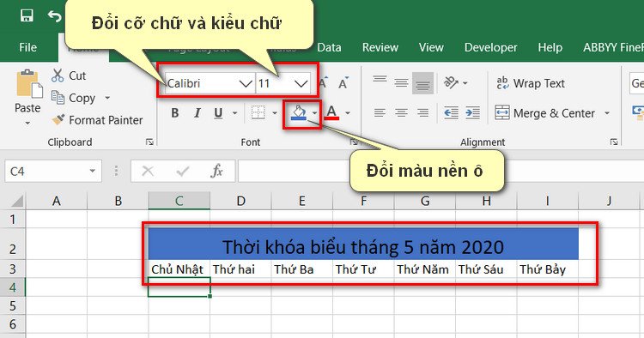Image resolution: width=644 pixels, height=338 pixels.
Task: Click the Select All corner triangle
Action: [x=17, y=201]
